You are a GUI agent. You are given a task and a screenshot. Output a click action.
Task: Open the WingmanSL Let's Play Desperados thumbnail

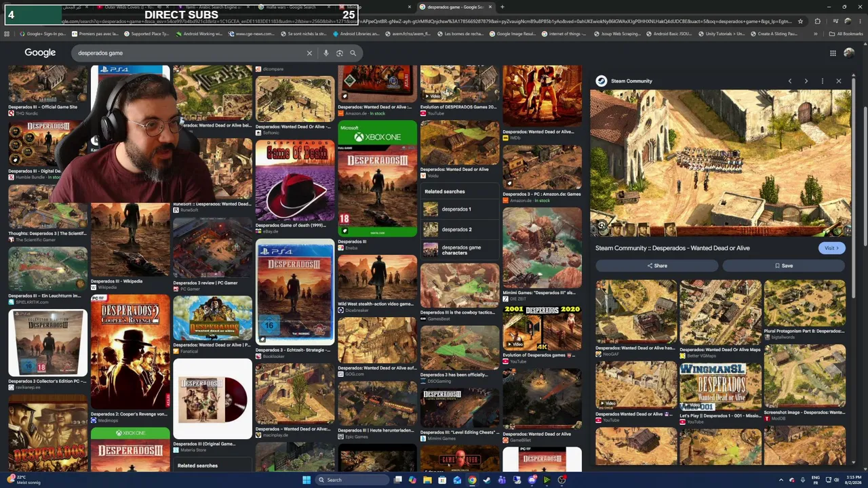721,386
